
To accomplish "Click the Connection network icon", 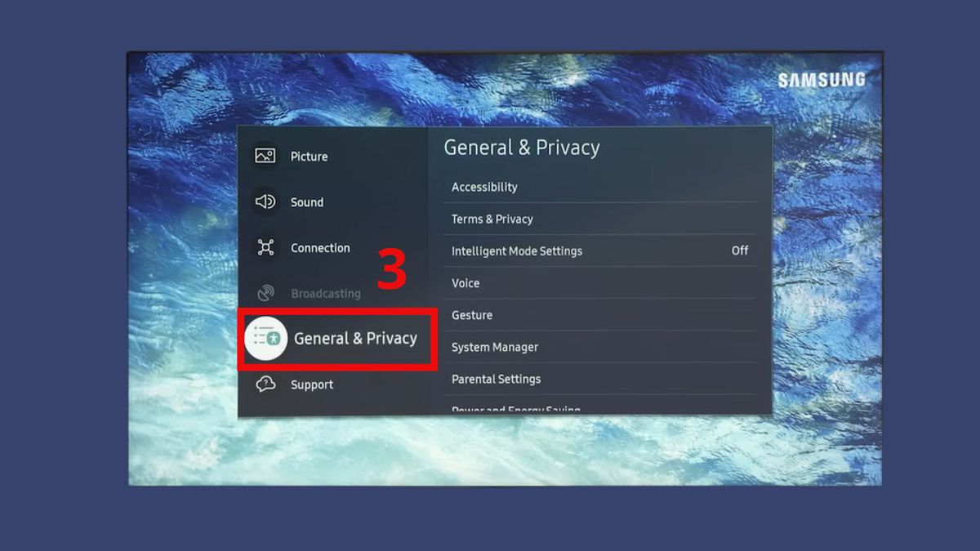I will 265,247.
